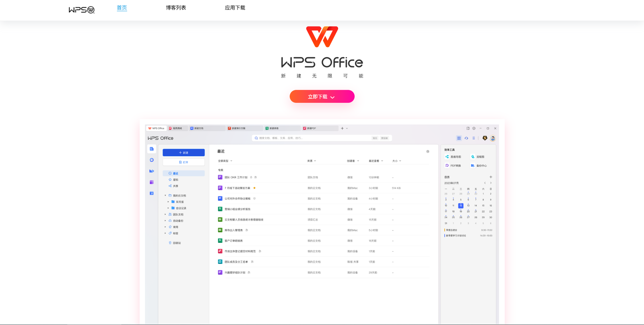Open the 来源 column dropdown
This screenshot has width=644, height=325.
[x=312, y=161]
